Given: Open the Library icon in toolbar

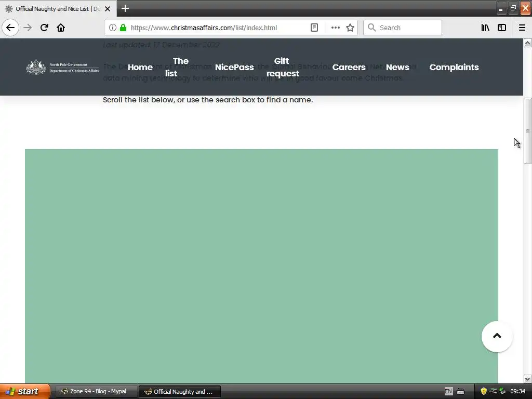Looking at the screenshot, I should click(x=485, y=28).
